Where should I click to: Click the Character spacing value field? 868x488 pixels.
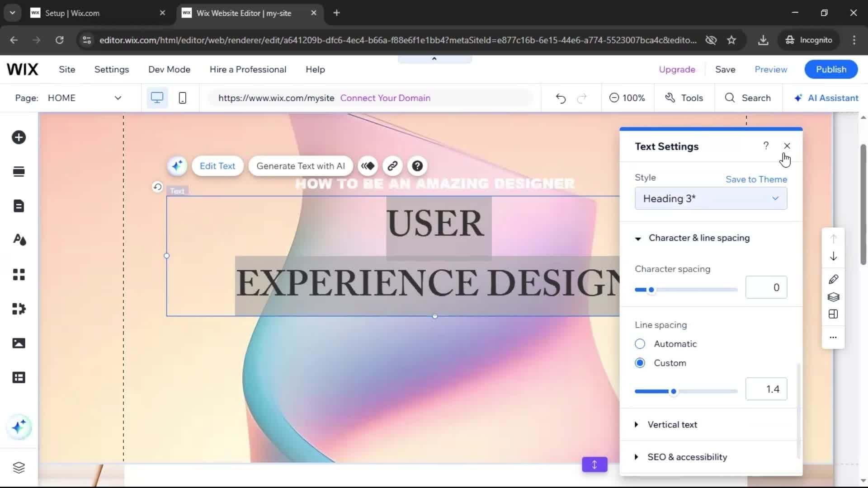(x=766, y=287)
